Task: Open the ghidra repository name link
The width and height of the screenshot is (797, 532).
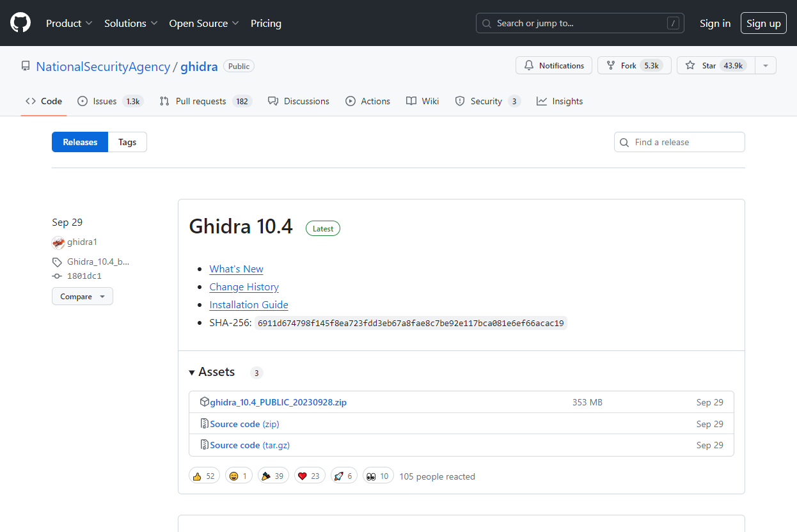Action: [199, 66]
